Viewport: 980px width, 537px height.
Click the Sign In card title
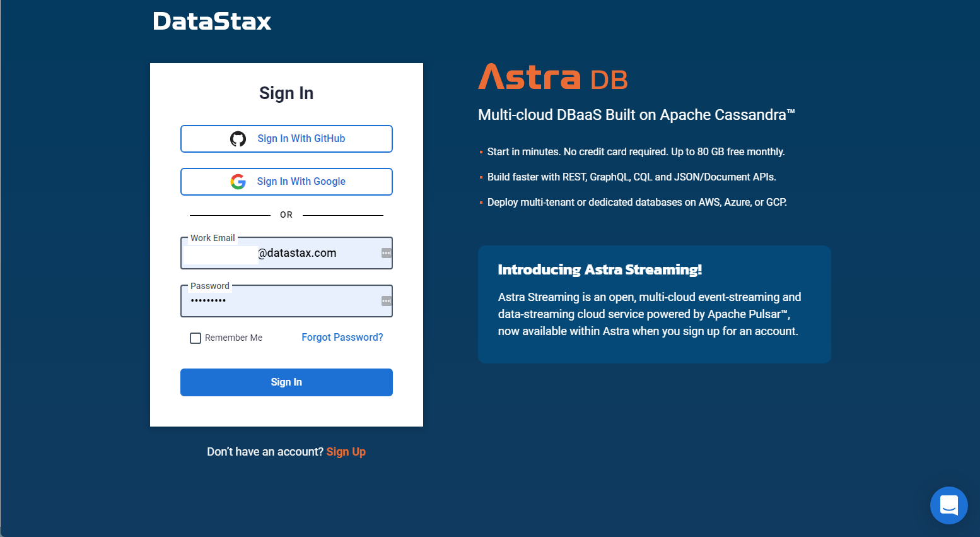[x=286, y=93]
